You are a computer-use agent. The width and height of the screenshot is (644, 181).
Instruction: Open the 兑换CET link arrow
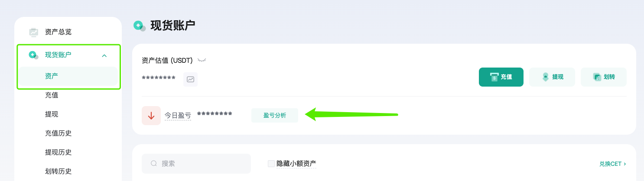point(624,164)
